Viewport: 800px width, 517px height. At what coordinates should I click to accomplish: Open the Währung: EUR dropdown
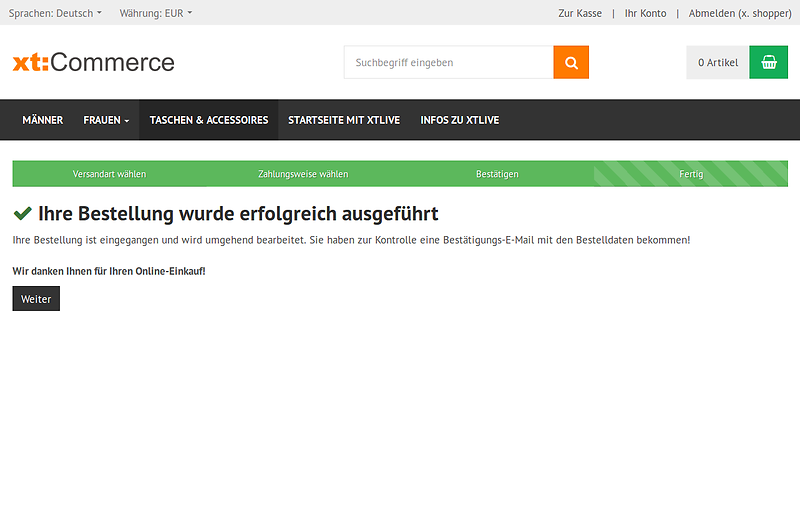155,13
